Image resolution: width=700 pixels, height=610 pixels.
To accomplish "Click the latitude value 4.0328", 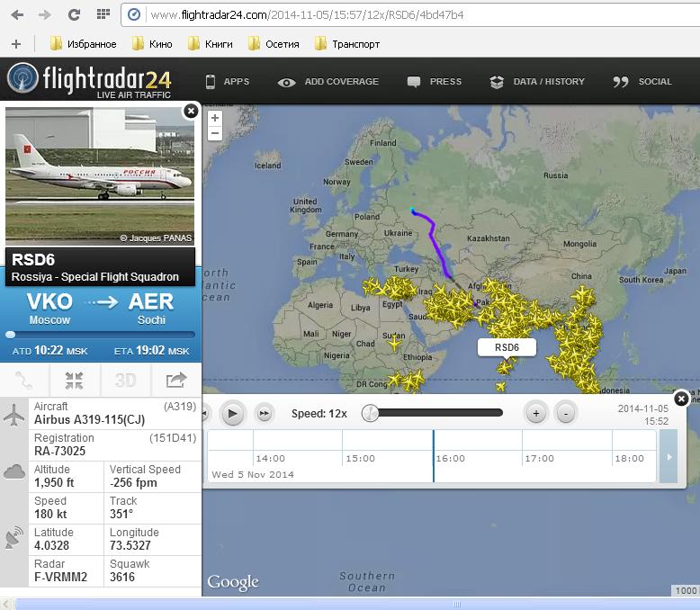I will pyautogui.click(x=52, y=546).
